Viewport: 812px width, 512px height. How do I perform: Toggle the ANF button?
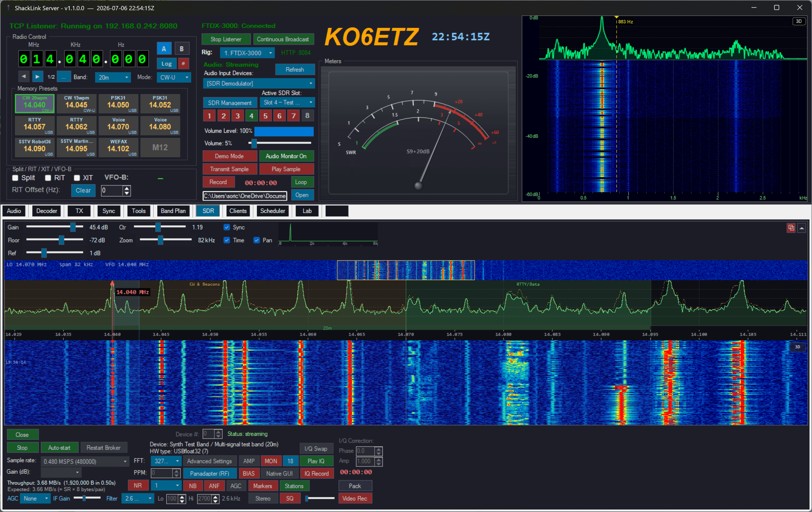tap(214, 486)
